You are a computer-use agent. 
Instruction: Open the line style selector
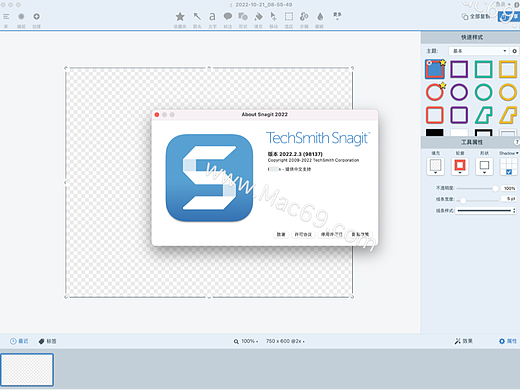[486, 211]
